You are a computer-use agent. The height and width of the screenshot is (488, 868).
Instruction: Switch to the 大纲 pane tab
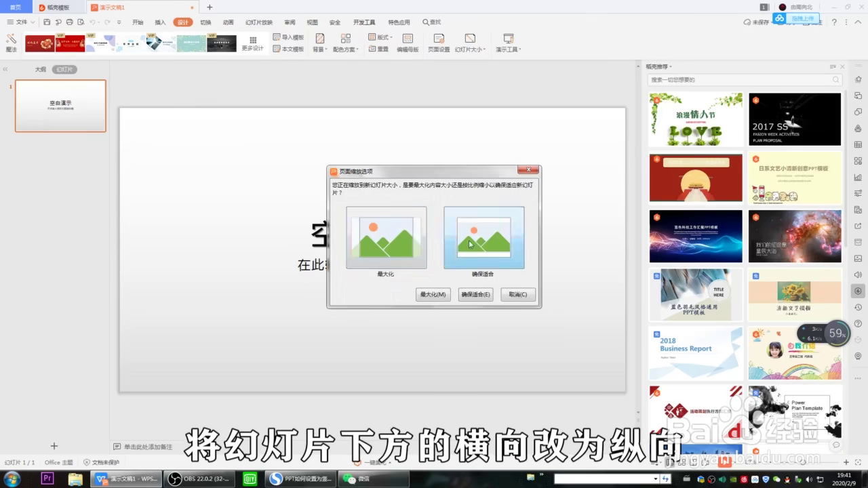click(x=41, y=69)
